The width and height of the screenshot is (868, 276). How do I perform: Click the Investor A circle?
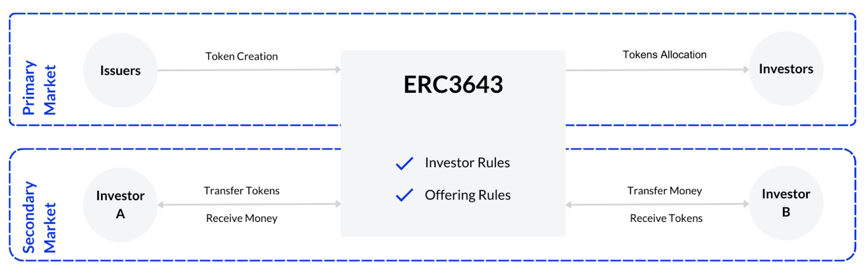[120, 204]
